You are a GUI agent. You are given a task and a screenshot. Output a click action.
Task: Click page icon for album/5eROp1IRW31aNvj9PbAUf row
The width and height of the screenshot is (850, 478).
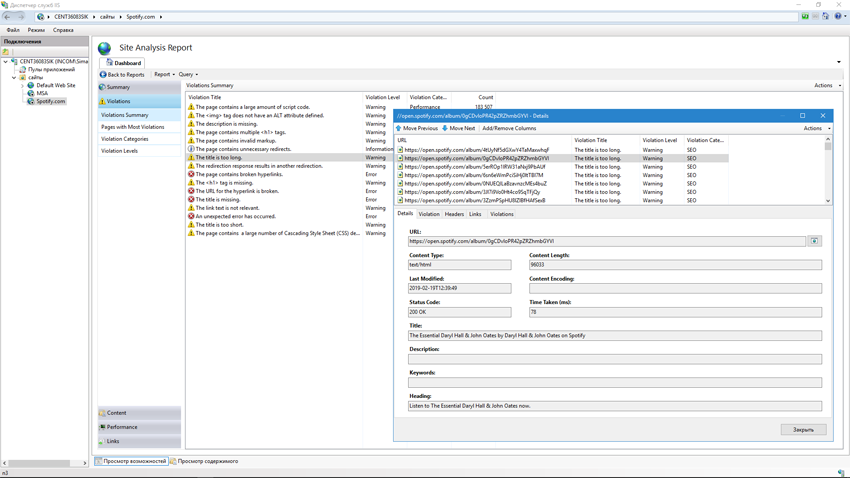(400, 167)
